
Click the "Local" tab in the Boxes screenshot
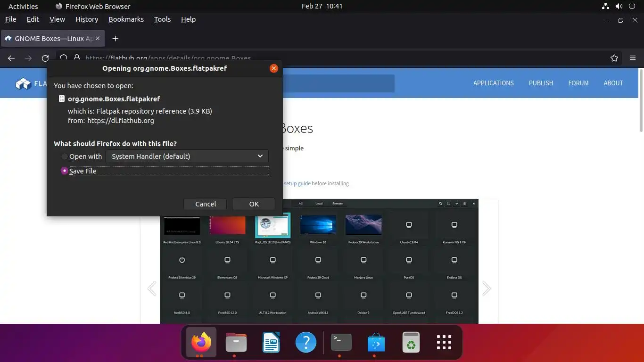[319, 204]
